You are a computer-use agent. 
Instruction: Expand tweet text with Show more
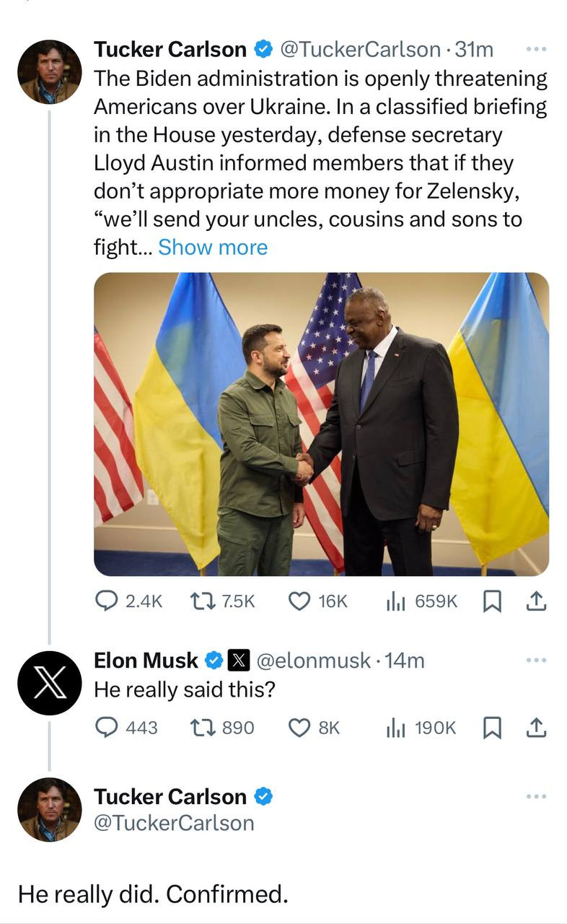coord(212,247)
